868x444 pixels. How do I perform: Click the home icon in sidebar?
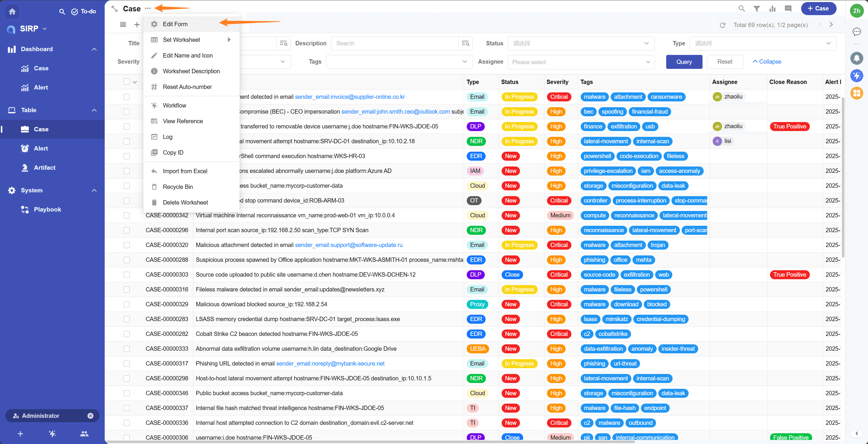click(12, 11)
